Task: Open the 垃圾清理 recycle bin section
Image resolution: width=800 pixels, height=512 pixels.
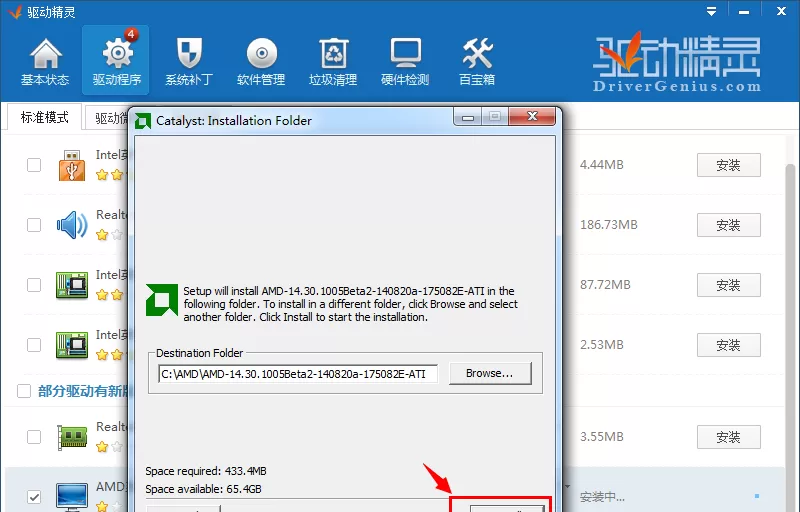Action: coord(333,61)
